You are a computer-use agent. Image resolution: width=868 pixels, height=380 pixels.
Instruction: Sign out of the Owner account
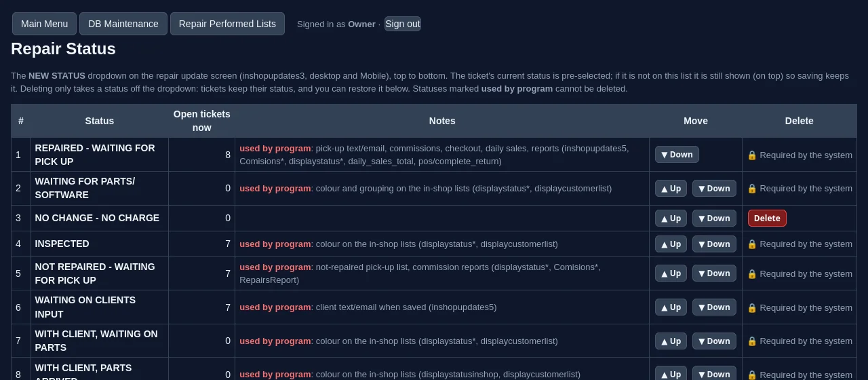click(x=403, y=24)
